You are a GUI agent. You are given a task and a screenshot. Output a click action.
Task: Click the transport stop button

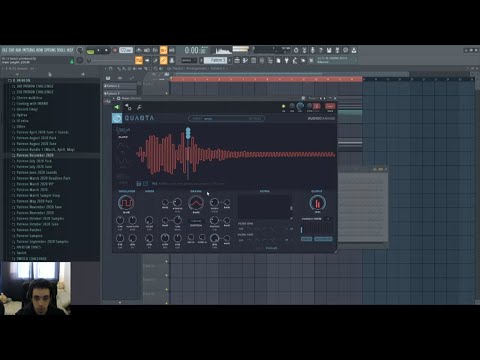(x=106, y=50)
